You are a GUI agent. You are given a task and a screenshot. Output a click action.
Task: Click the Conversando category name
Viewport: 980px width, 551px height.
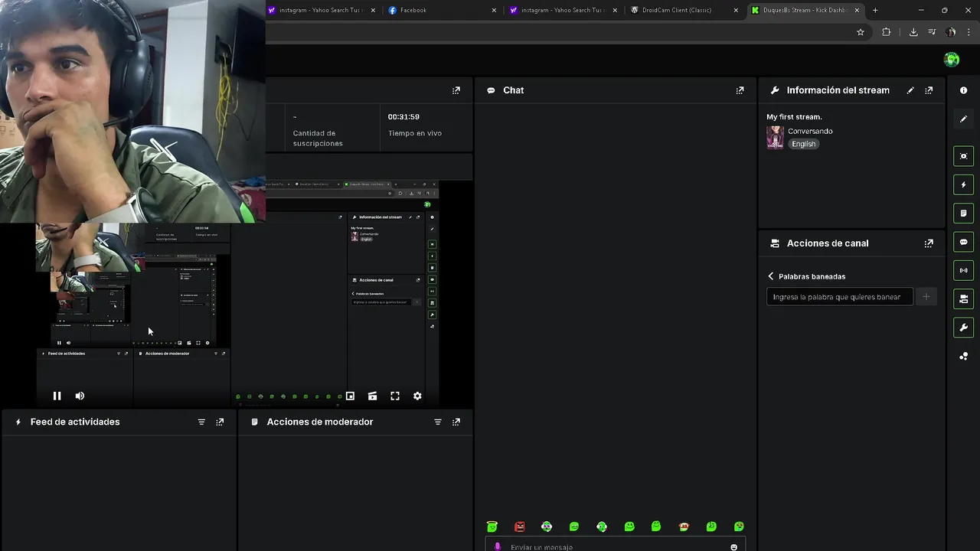pos(810,131)
